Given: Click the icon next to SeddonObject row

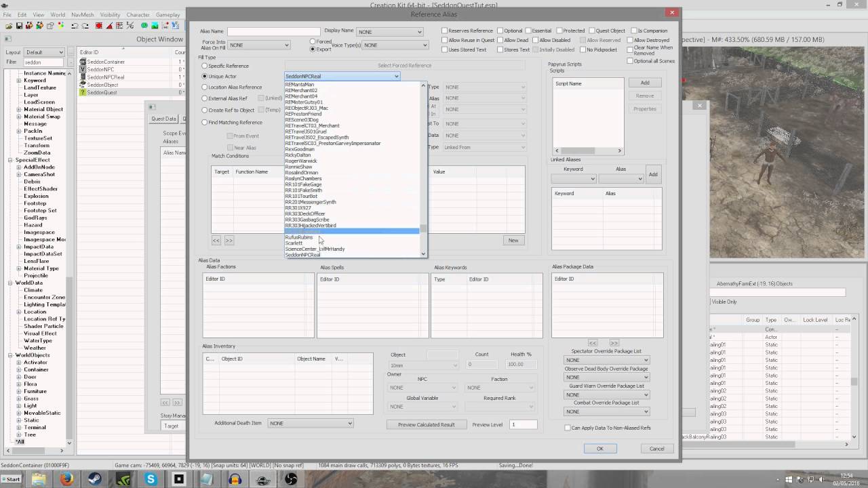Looking at the screenshot, I should 83,85.
